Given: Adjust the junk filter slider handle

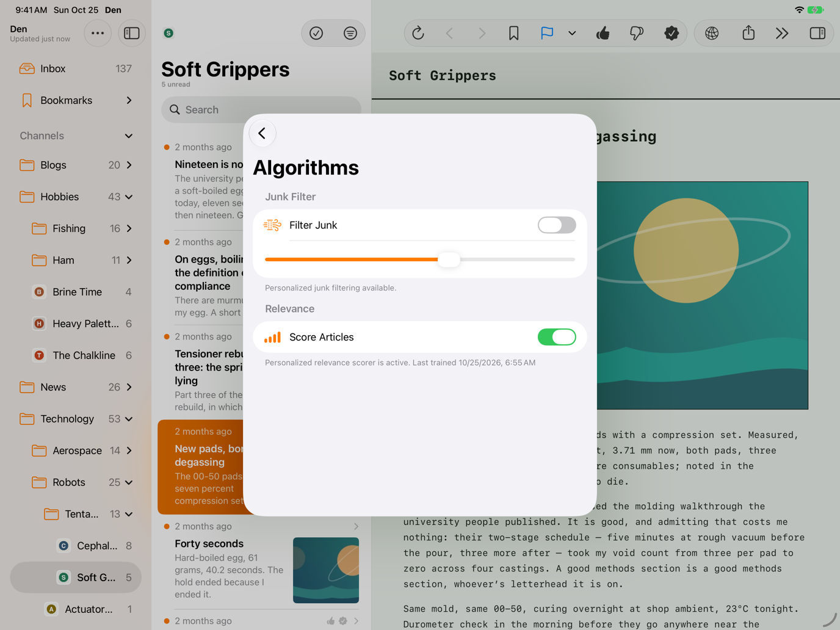Looking at the screenshot, I should tap(449, 259).
